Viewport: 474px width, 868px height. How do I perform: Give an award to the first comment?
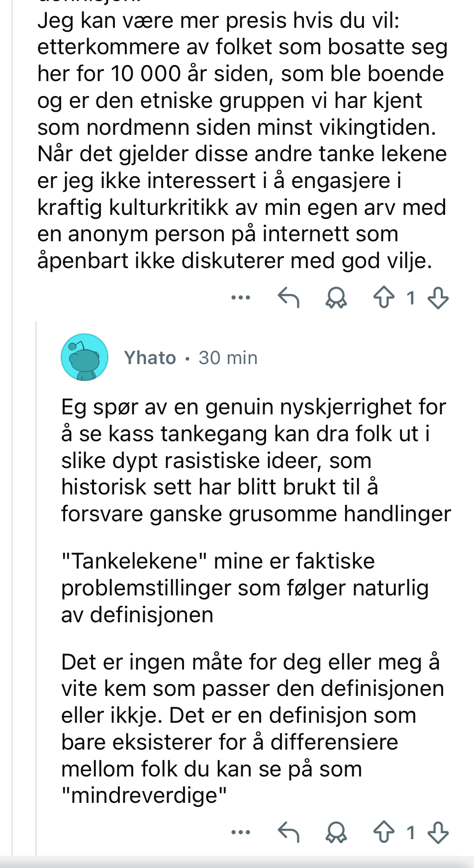point(336,298)
